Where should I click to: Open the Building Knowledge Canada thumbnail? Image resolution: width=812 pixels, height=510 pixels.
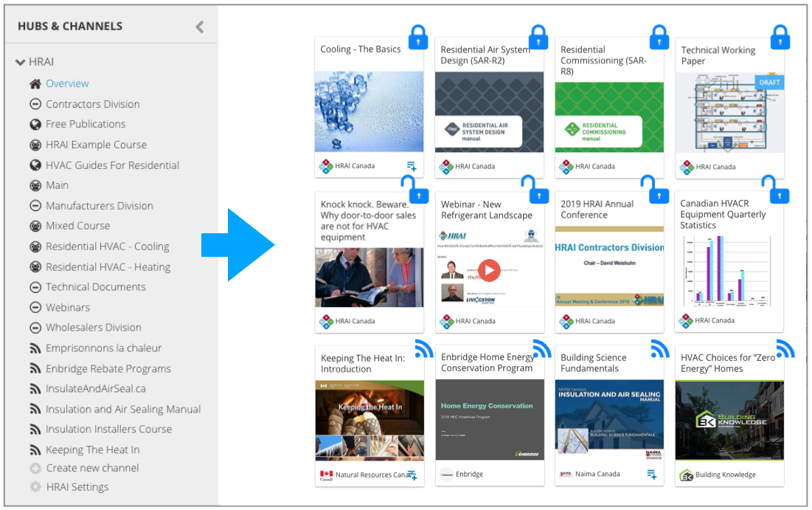[x=729, y=421]
